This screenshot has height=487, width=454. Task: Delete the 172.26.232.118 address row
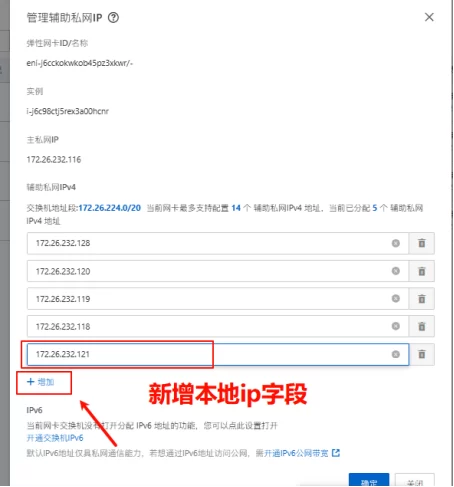(x=422, y=326)
